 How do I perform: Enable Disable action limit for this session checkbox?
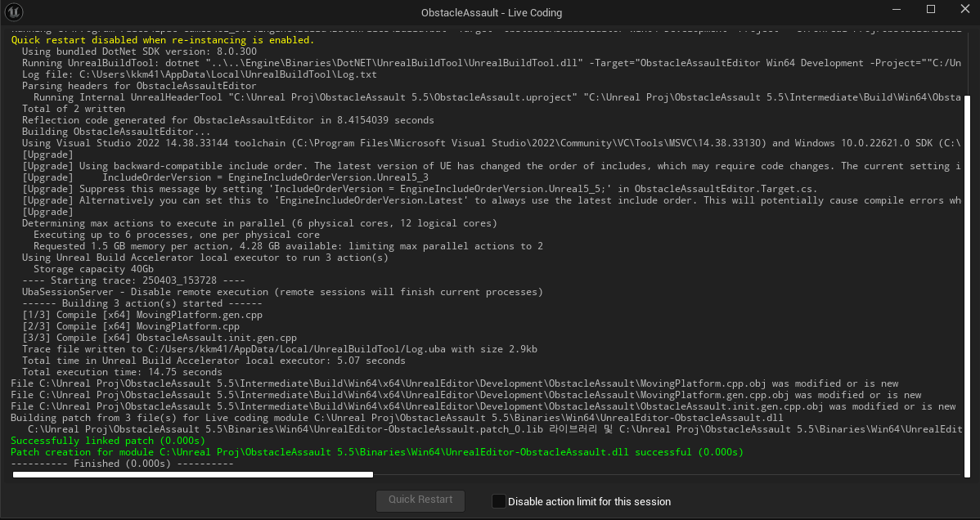pyautogui.click(x=499, y=501)
